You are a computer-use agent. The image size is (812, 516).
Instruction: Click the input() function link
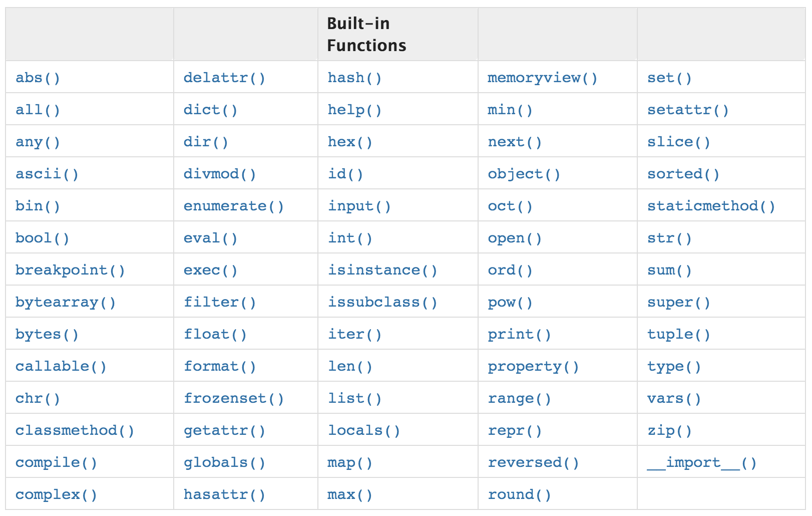click(359, 206)
